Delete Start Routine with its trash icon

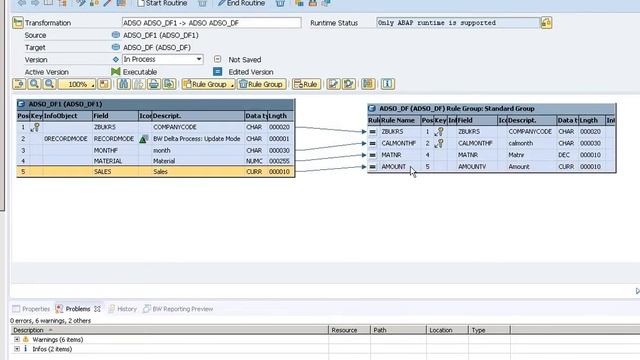point(202,3)
